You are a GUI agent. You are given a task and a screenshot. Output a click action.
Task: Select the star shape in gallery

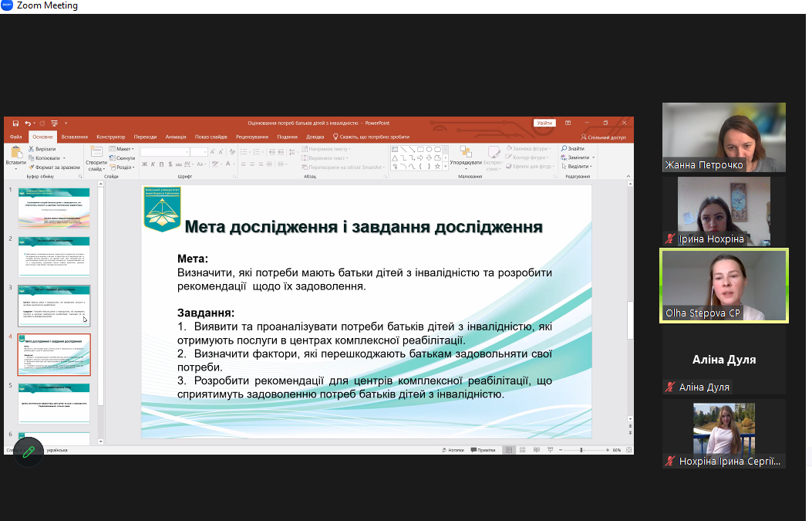pos(437,167)
